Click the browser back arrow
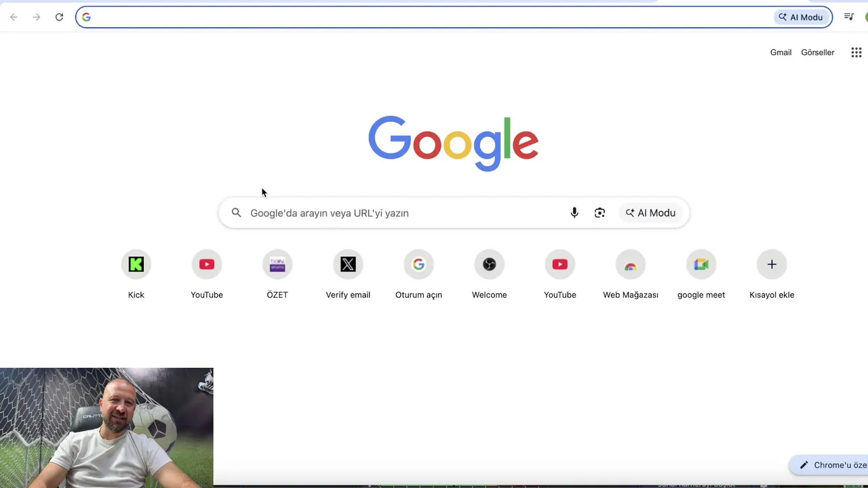The height and width of the screenshot is (488, 868). [x=14, y=17]
